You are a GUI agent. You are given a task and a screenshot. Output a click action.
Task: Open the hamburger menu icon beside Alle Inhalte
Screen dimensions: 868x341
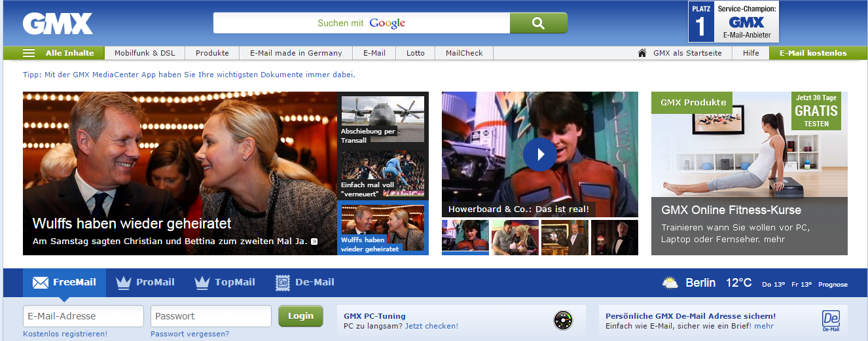pyautogui.click(x=29, y=53)
